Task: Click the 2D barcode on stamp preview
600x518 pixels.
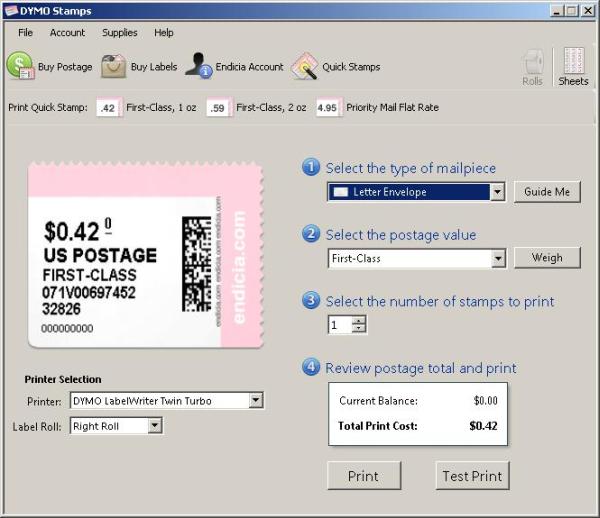Action: 196,264
